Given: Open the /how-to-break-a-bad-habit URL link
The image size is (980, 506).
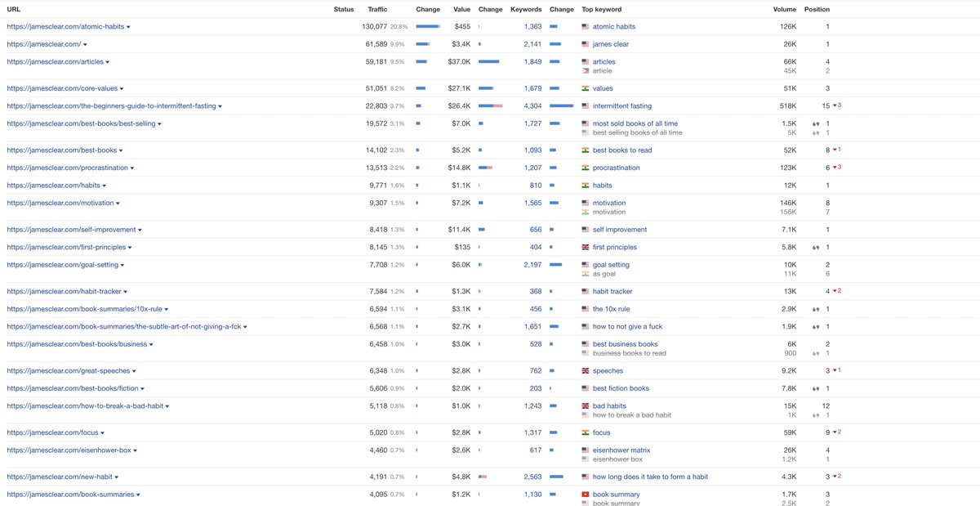Looking at the screenshot, I should click(x=85, y=406).
